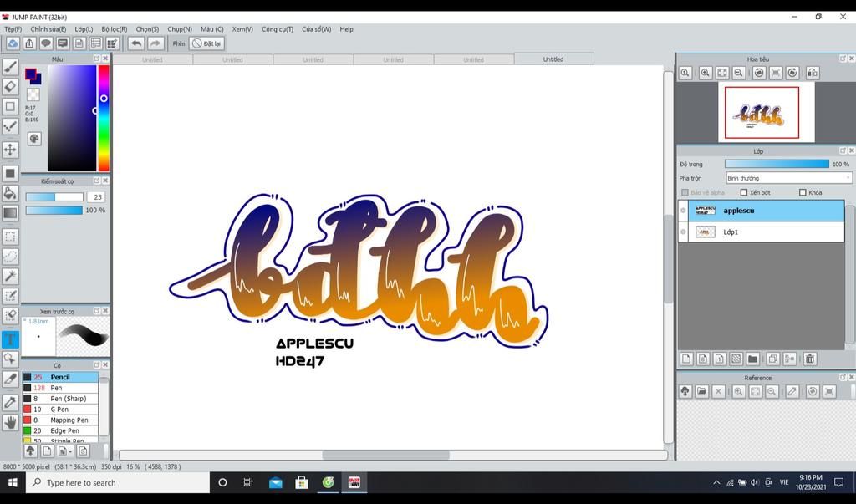Toggle visibility of applescu layer
Viewport: 856px width, 504px height.
683,211
